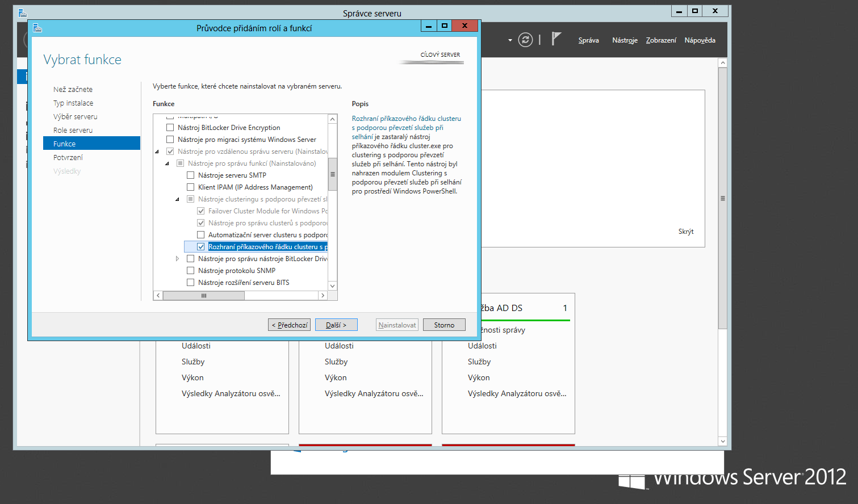
Task: Open the Správa menu
Action: coord(588,40)
